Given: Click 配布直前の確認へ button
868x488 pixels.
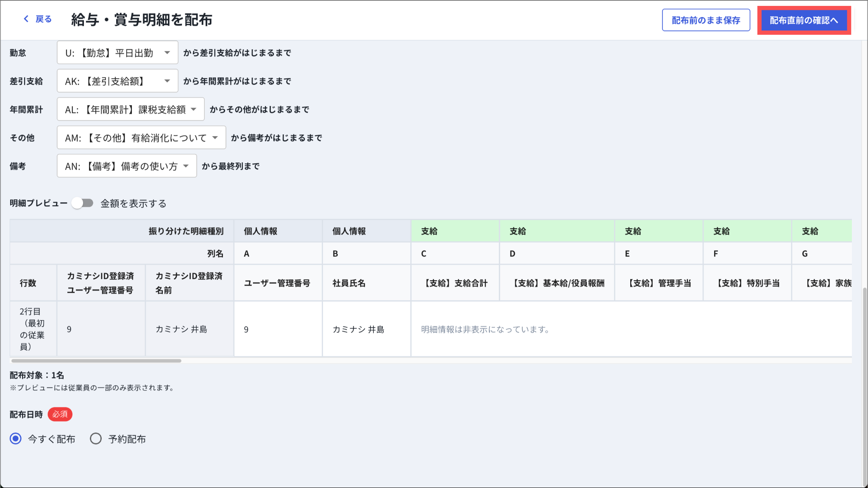Looking at the screenshot, I should click(804, 20).
